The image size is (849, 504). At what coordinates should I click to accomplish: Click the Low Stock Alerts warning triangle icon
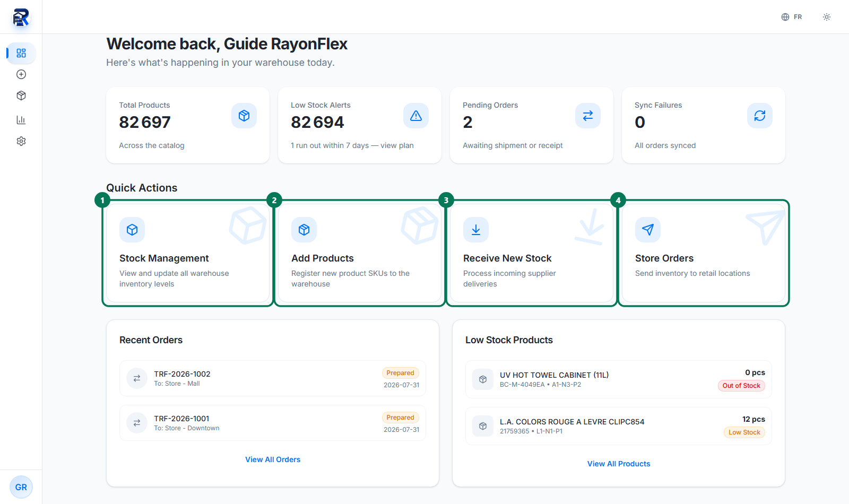416,116
